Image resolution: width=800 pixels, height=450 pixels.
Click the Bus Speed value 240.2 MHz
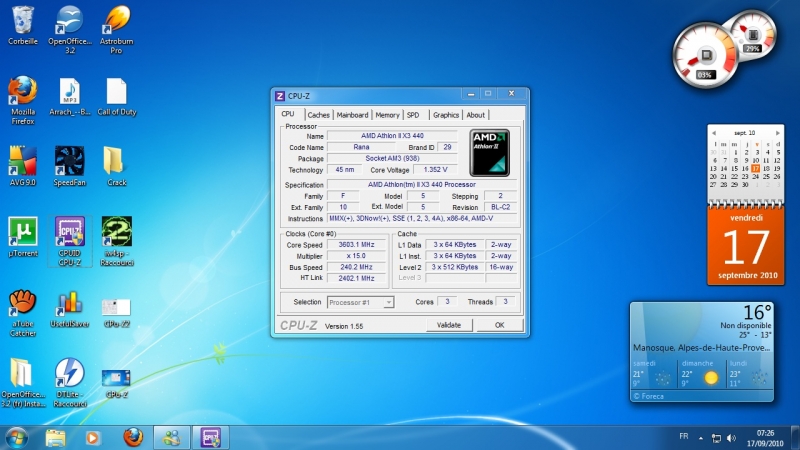click(x=356, y=267)
